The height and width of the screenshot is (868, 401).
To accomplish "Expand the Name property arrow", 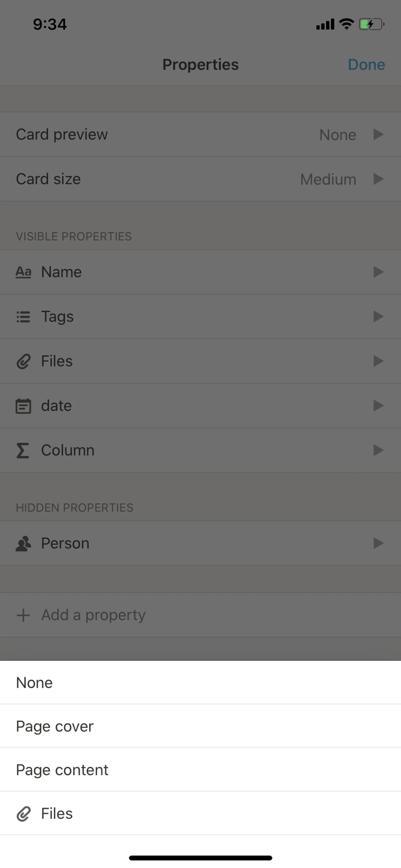I will point(378,272).
